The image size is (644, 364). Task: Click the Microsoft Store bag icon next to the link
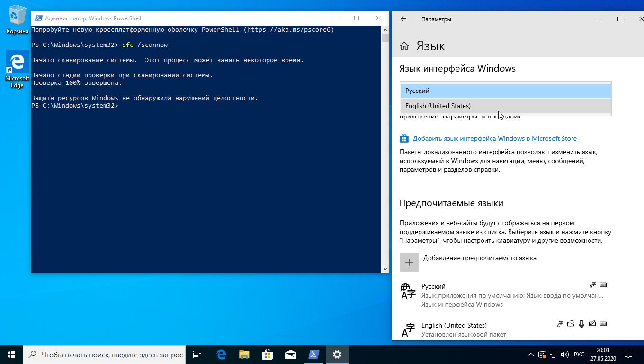[x=404, y=138]
